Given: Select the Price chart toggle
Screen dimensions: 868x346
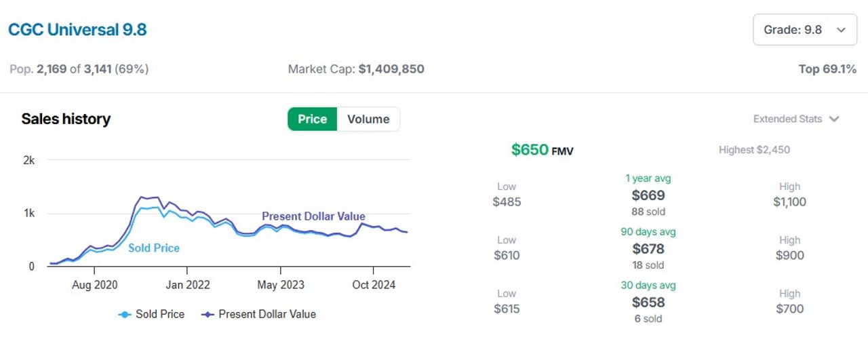Looking at the screenshot, I should [x=313, y=119].
